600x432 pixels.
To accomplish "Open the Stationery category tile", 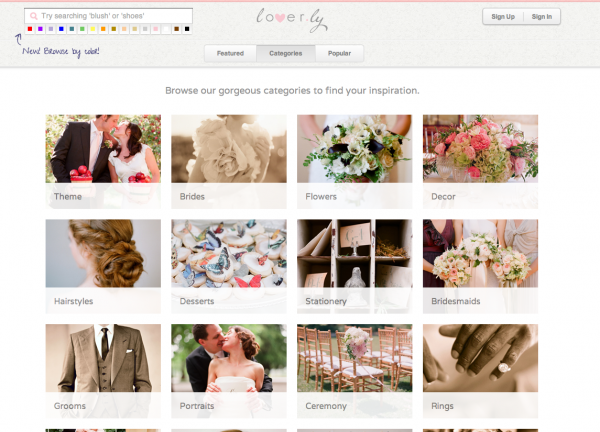I will 354,266.
